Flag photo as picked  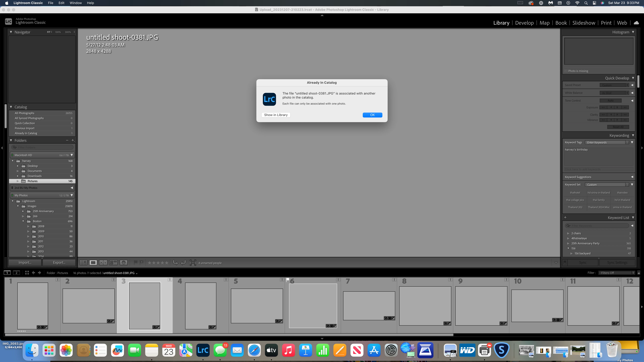pyautogui.click(x=135, y=262)
